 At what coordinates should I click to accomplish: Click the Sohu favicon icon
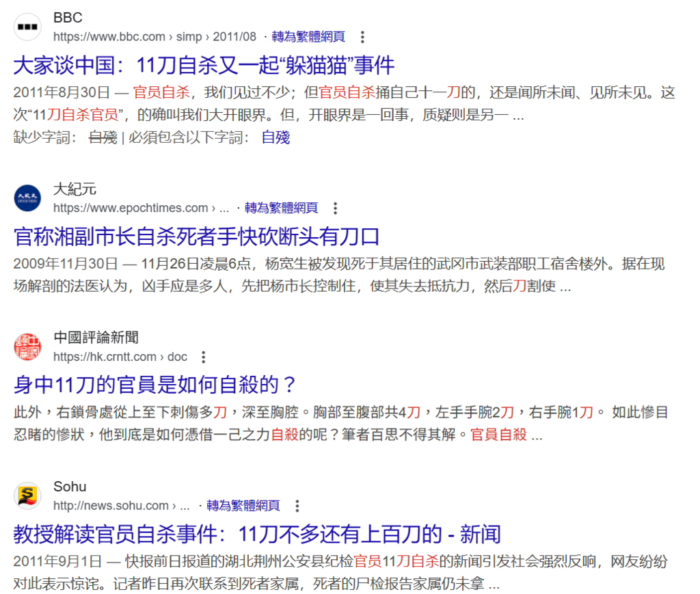(x=27, y=496)
